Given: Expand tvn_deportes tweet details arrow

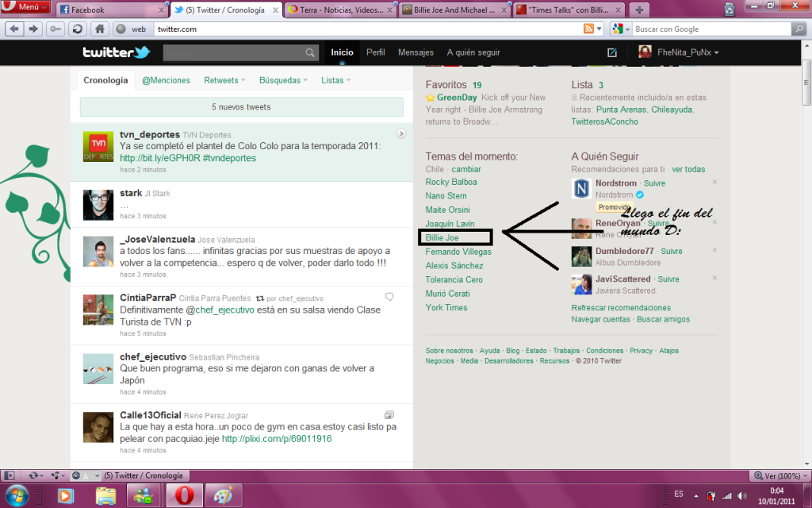Looking at the screenshot, I should click(400, 133).
